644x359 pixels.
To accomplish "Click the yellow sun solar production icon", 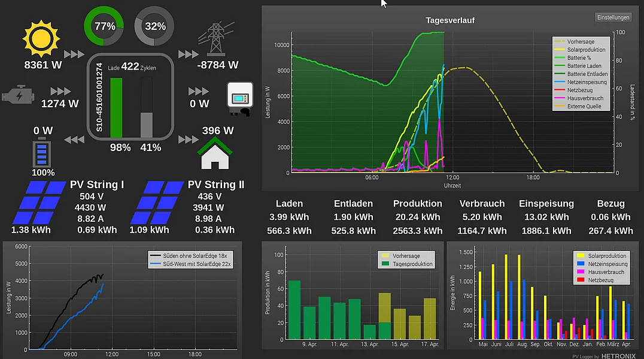I will [41, 38].
